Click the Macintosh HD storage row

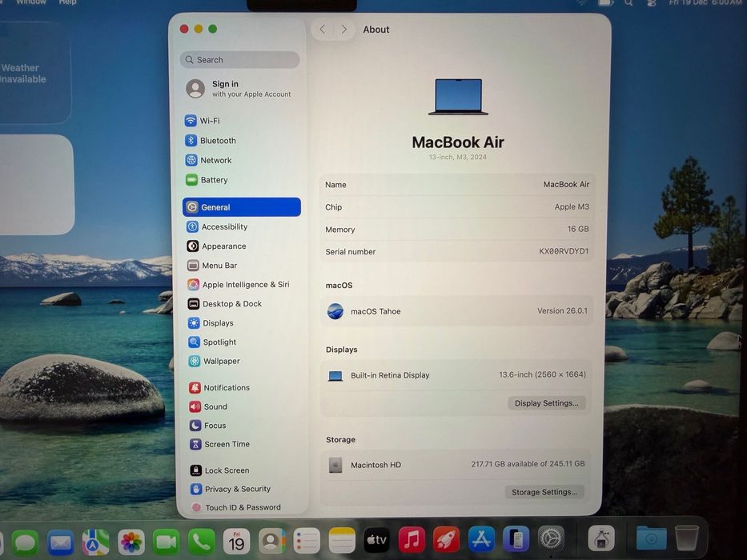tap(456, 464)
